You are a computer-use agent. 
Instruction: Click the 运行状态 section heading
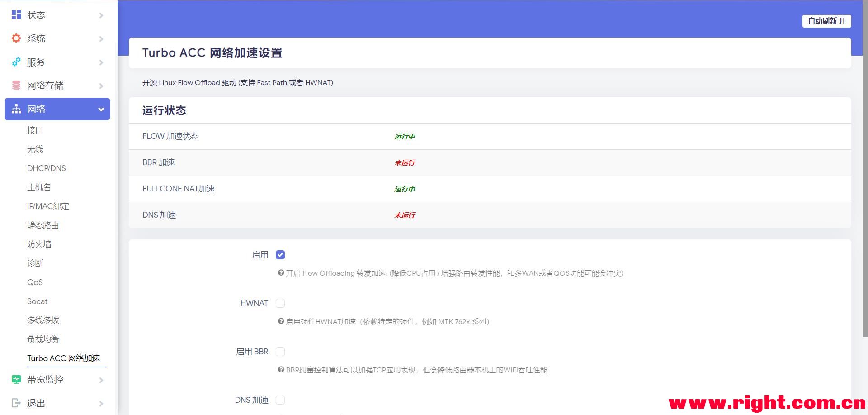[164, 111]
